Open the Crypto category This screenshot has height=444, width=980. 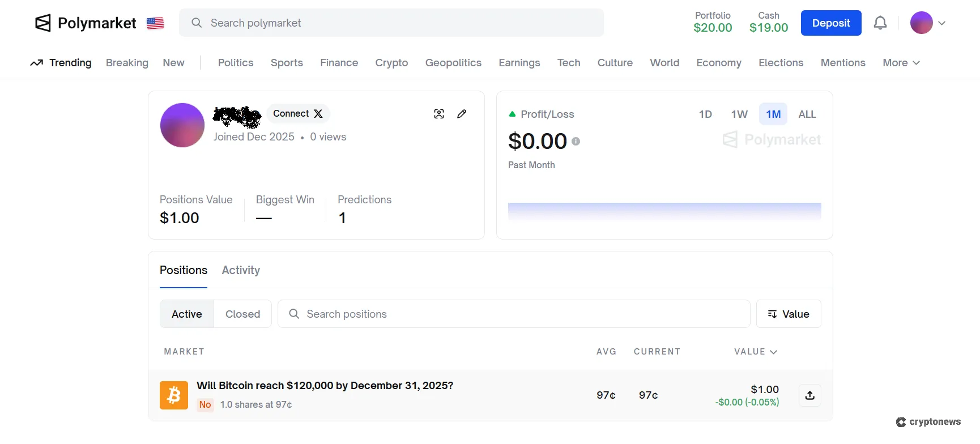[x=391, y=63]
